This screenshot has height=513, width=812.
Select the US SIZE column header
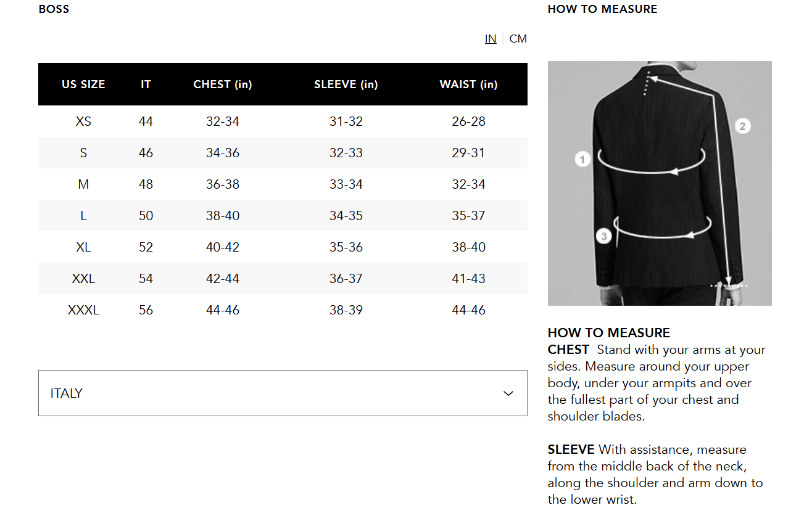83,84
